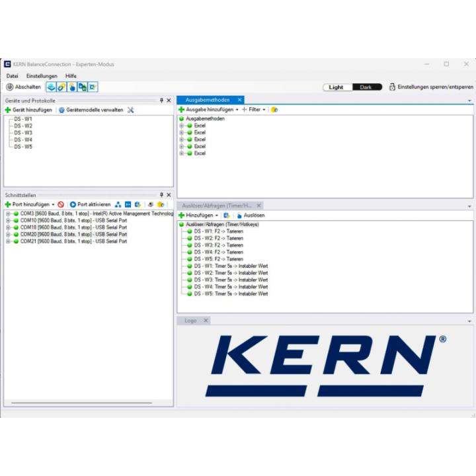
Task: Close the Ausgabemethoden tab
Action: coord(239,100)
